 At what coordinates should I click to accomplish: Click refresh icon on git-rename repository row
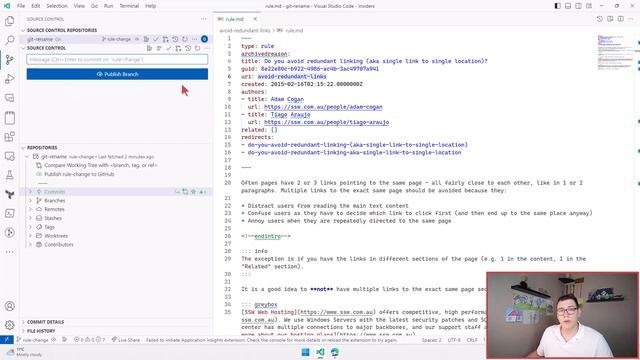[185, 39]
